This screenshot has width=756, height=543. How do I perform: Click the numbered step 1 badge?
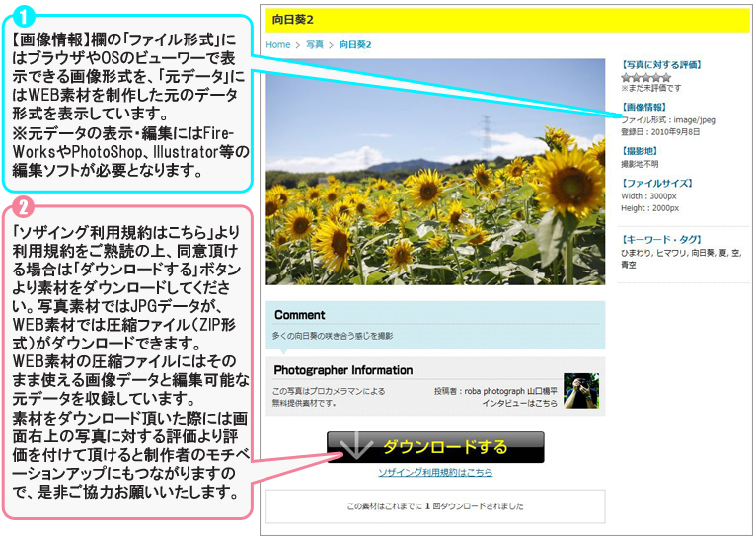coord(25,16)
